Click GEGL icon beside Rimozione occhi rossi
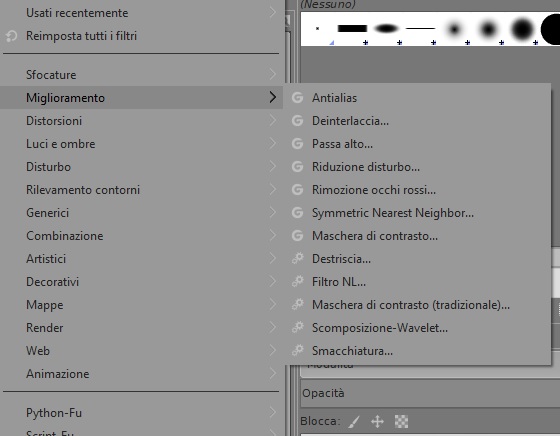Viewport: 560px width, 436px height. tap(298, 190)
